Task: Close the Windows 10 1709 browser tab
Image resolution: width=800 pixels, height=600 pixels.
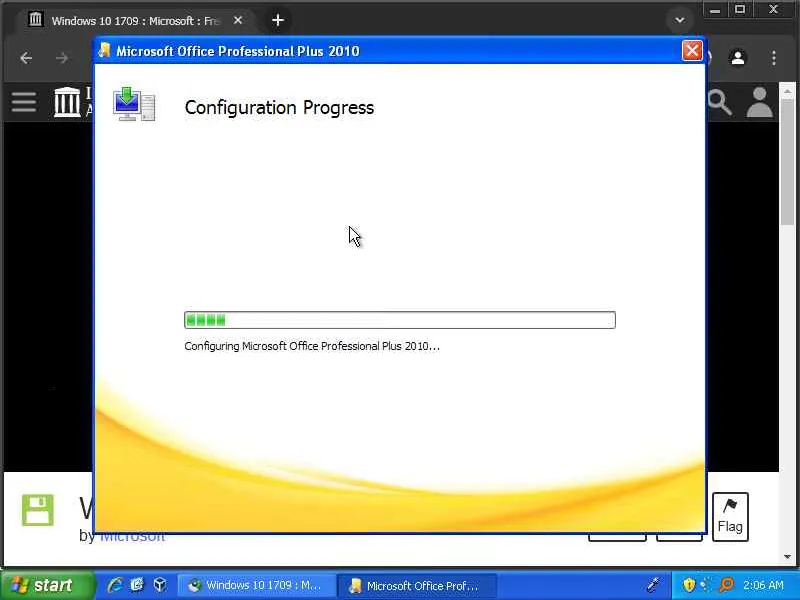Action: pyautogui.click(x=238, y=20)
